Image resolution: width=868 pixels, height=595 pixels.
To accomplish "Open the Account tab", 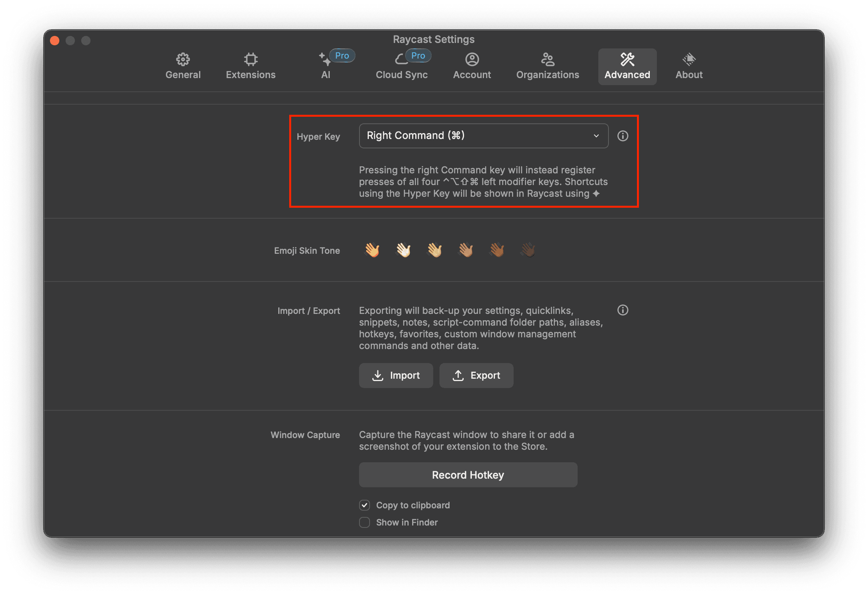I will pyautogui.click(x=472, y=66).
